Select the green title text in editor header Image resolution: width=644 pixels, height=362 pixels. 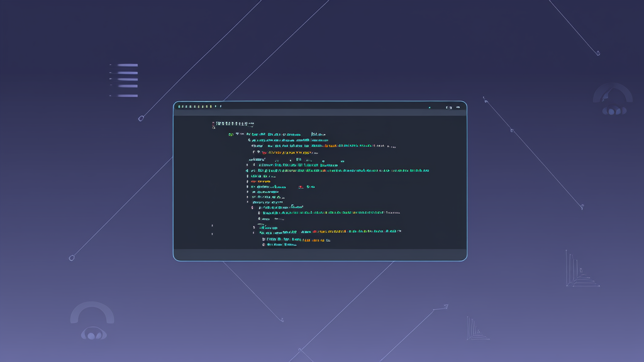[x=199, y=106]
